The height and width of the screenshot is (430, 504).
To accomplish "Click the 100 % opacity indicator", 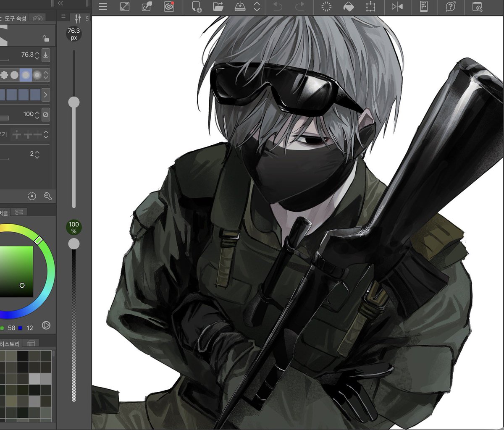I will (x=74, y=227).
